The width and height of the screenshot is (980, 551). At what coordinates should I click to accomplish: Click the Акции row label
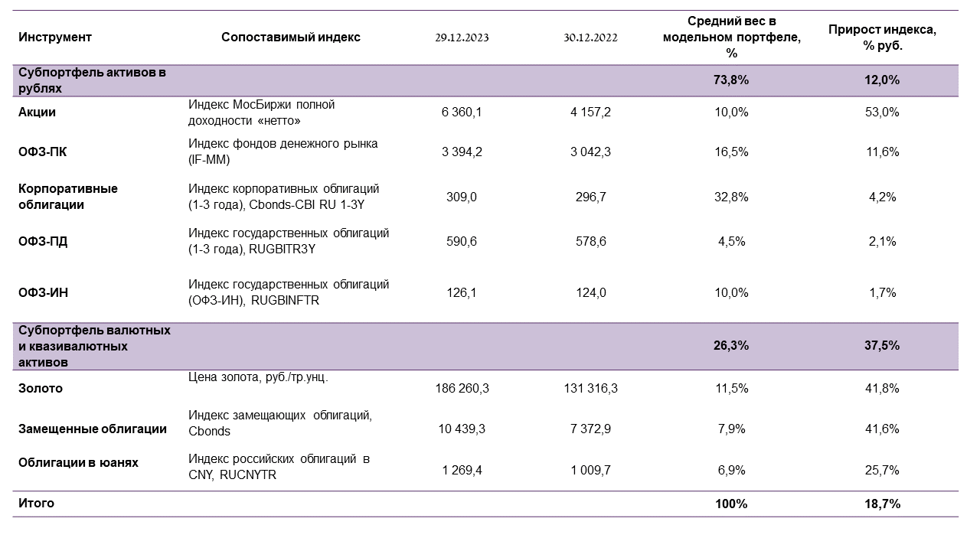(38, 112)
